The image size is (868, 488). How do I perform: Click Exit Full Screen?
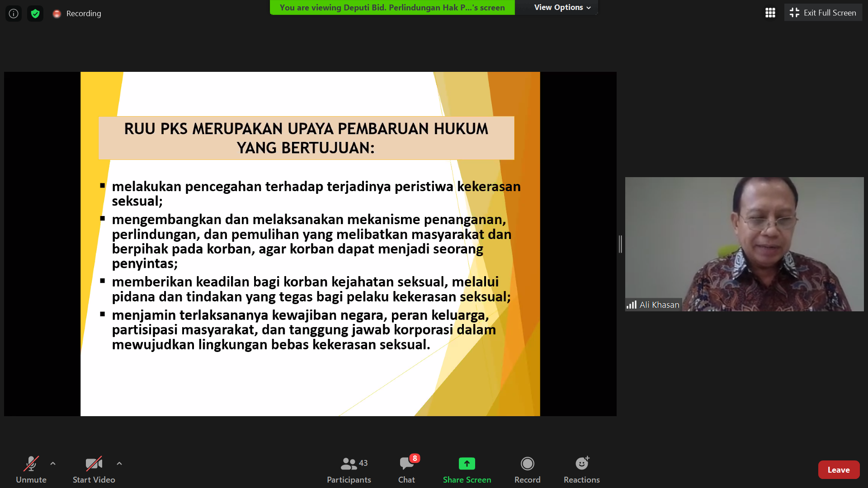pos(823,13)
